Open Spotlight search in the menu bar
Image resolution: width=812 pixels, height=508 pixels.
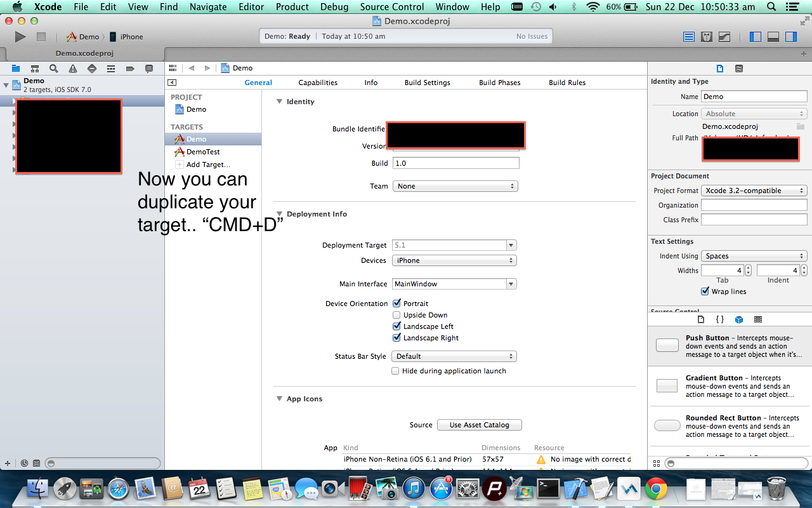coord(772,7)
